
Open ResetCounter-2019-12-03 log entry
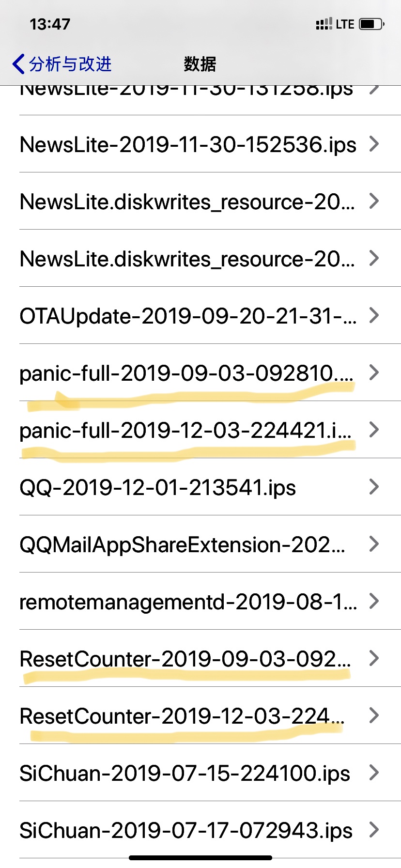pos(182,716)
